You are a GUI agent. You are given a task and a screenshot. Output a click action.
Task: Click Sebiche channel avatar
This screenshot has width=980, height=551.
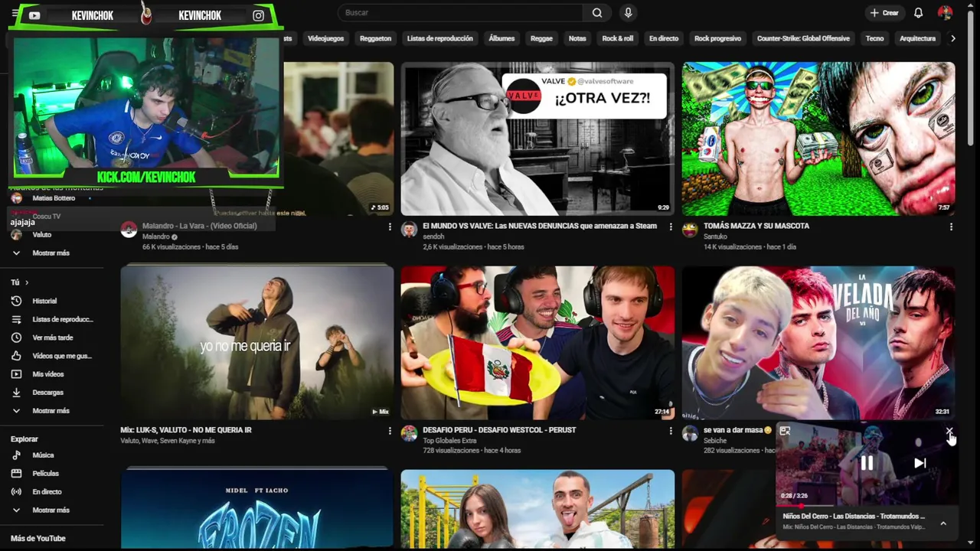690,434
